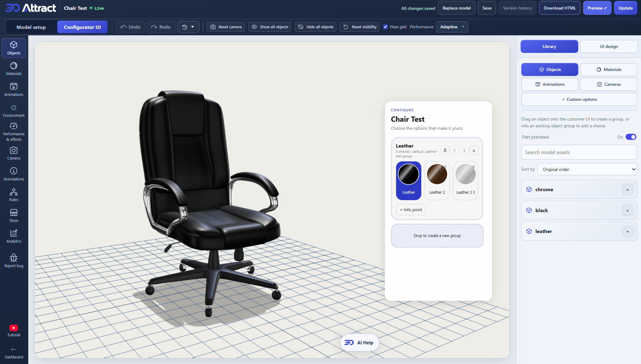Open the Sort by Original order dropdown
Image resolution: width=641 pixels, height=364 pixels.
point(587,169)
